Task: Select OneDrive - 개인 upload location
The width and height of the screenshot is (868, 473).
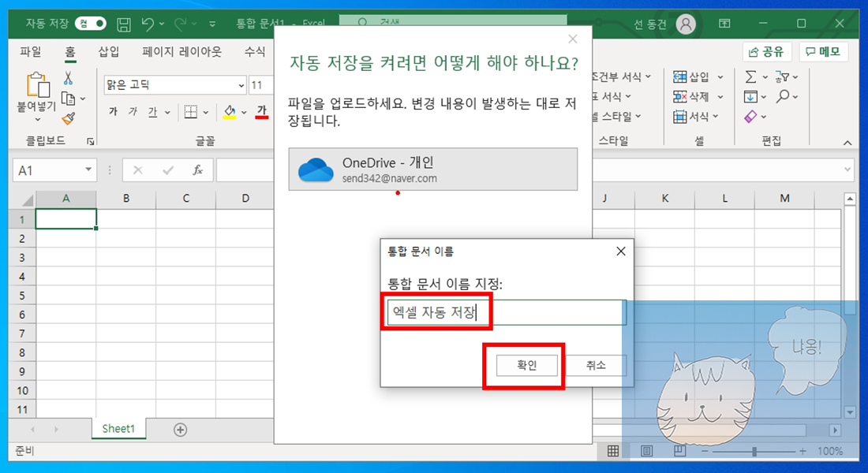Action: click(x=433, y=169)
